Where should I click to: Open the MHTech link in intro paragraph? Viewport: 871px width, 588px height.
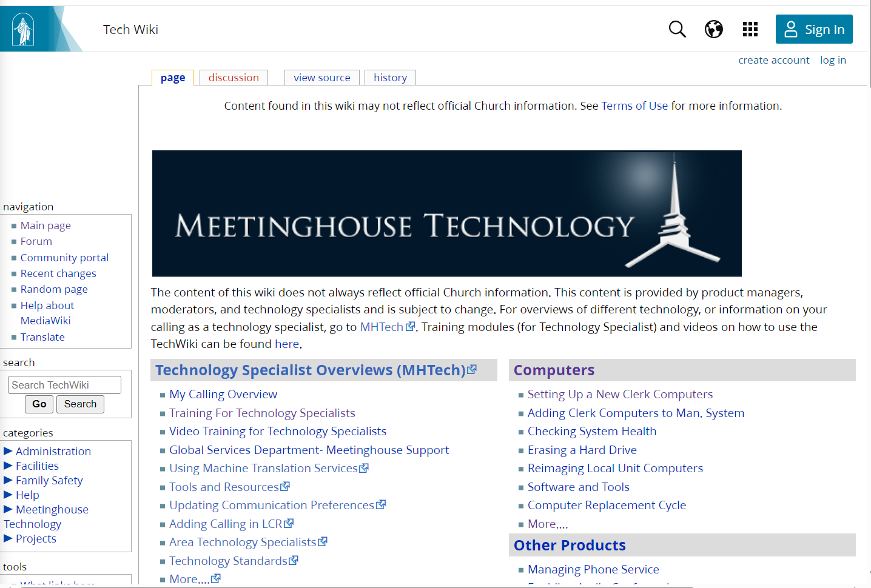click(x=388, y=327)
